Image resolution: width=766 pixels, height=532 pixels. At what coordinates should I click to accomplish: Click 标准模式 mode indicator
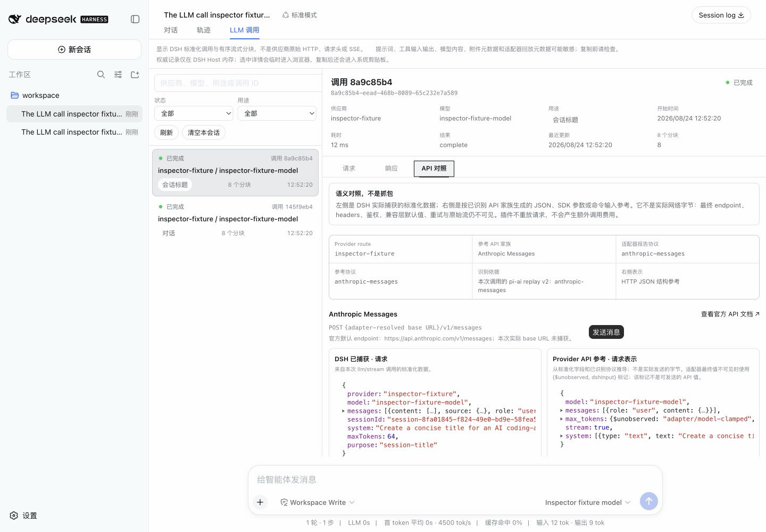click(x=299, y=15)
